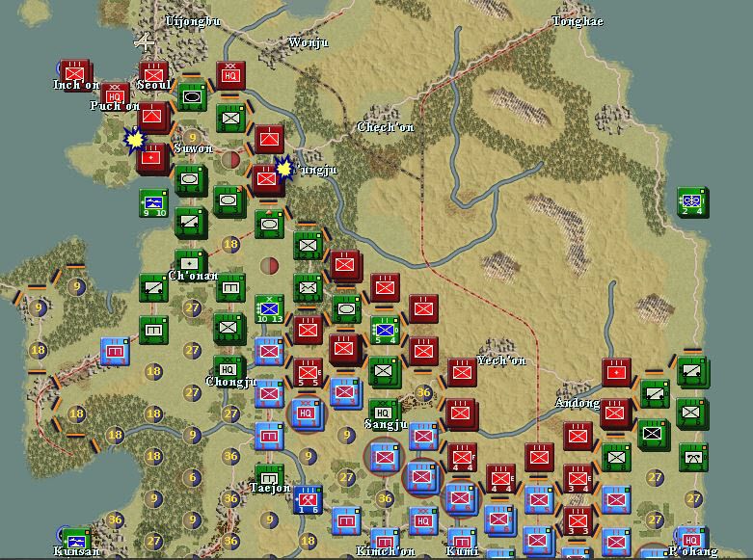This screenshot has width=753, height=560.
Task: Select red infantry unit 4-4 marked E
Action: pyautogui.click(x=500, y=479)
